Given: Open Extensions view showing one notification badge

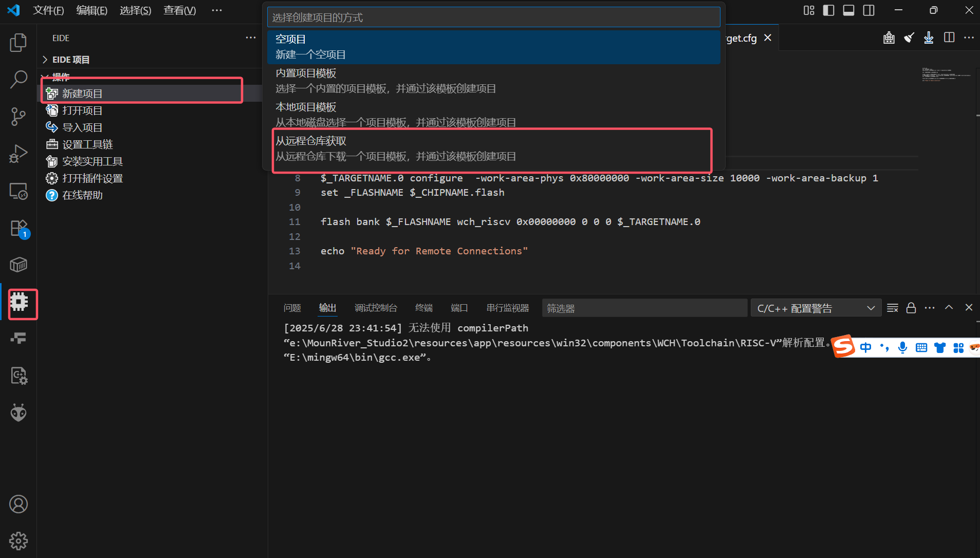Looking at the screenshot, I should point(19,228).
